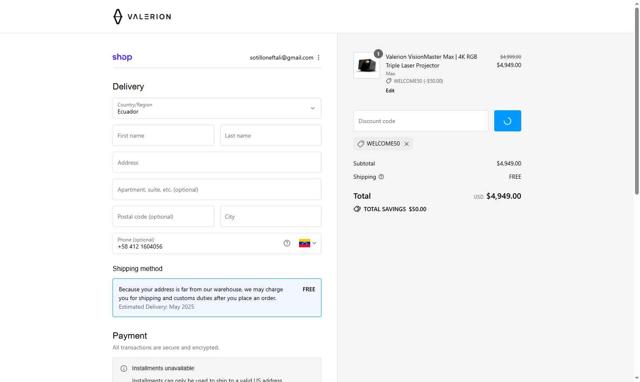Click the Delivery heading
Viewport: 640px width, 382px height.
(128, 87)
